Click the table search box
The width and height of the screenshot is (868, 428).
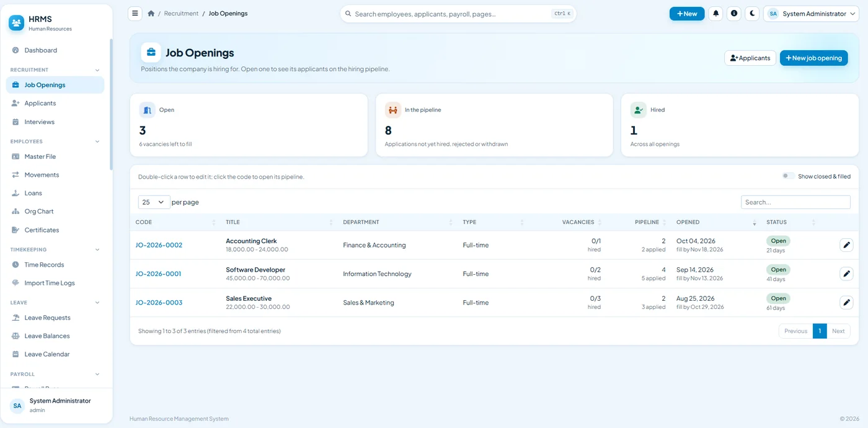point(795,202)
